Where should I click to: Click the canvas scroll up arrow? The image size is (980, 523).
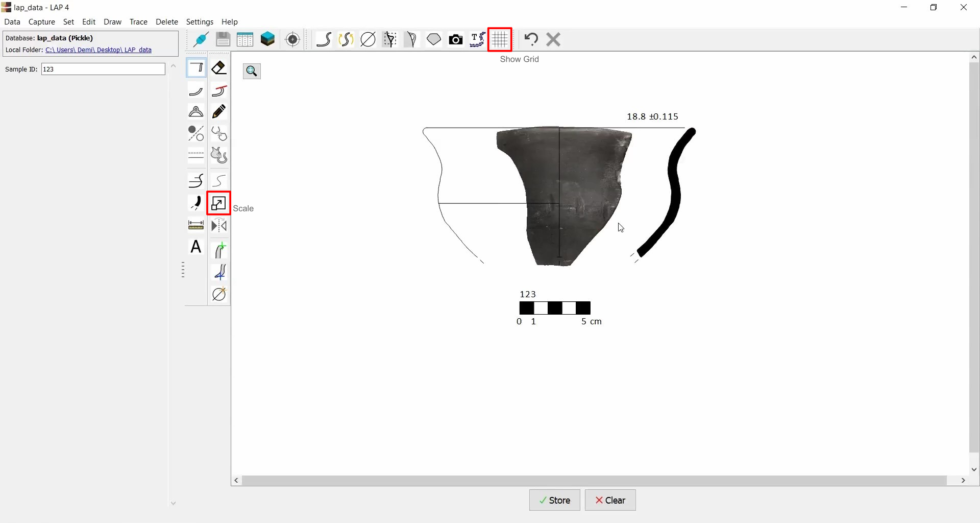coord(974,57)
